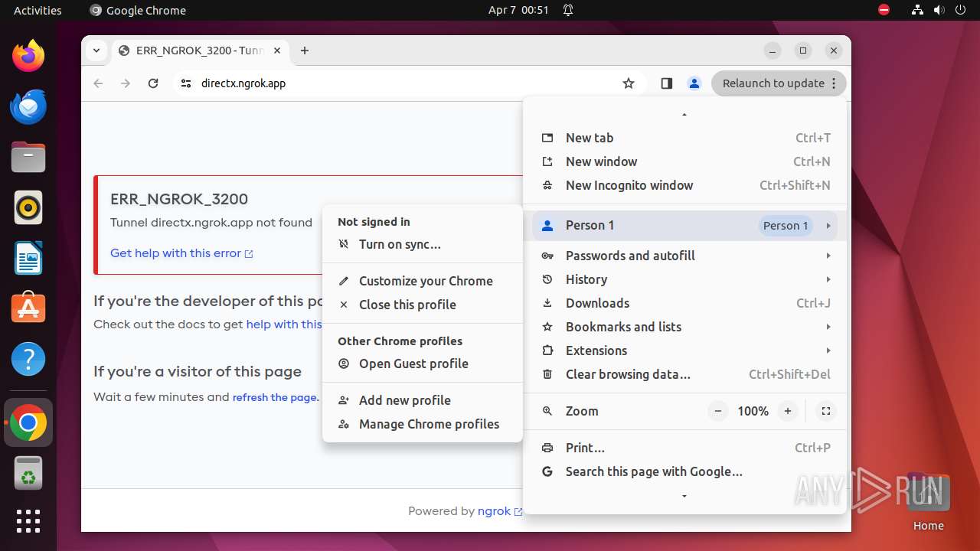Click the volume icon in system tray

(x=939, y=11)
